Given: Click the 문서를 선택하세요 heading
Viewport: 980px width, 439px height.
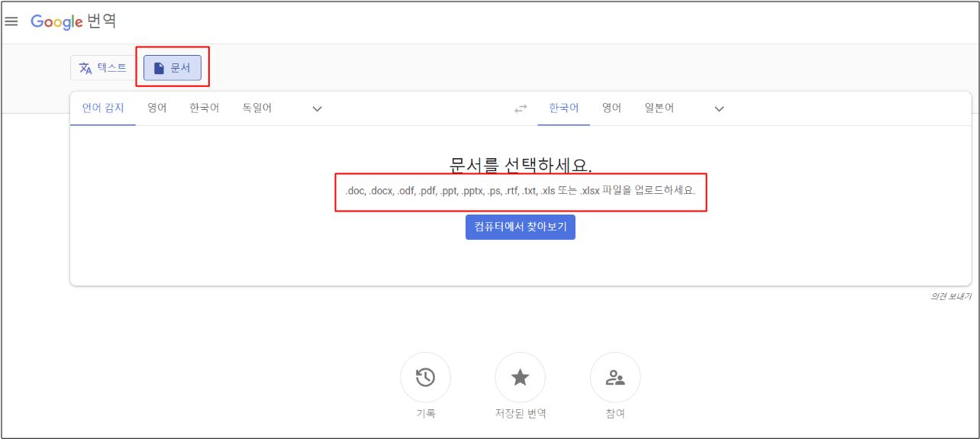Looking at the screenshot, I should pyautogui.click(x=521, y=165).
